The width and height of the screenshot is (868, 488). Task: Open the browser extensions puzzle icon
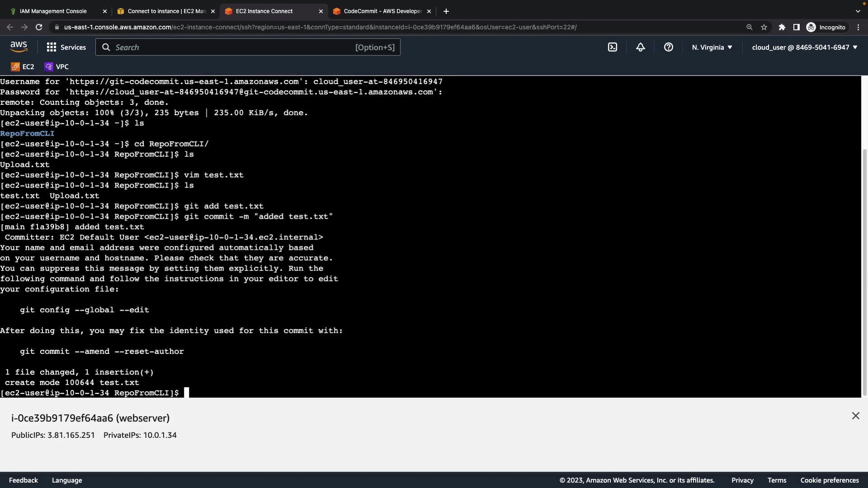pyautogui.click(x=782, y=27)
